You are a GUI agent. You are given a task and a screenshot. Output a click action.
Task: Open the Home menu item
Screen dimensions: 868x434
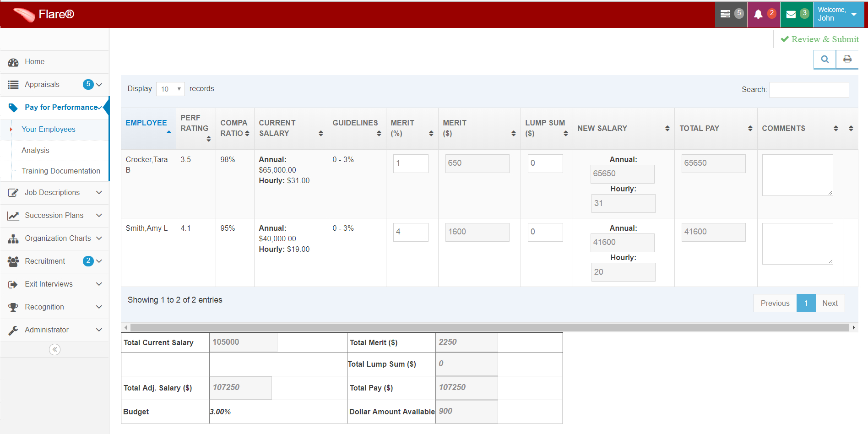[54, 62]
